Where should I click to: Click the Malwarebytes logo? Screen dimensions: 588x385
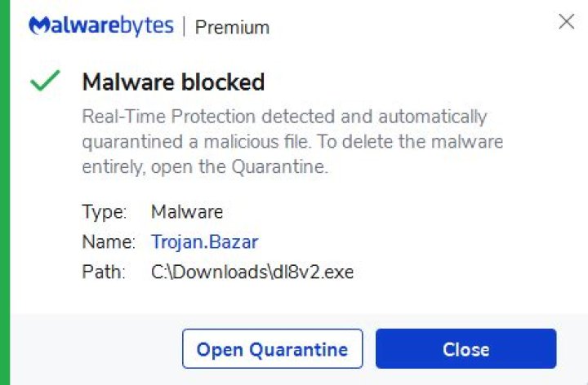[100, 25]
